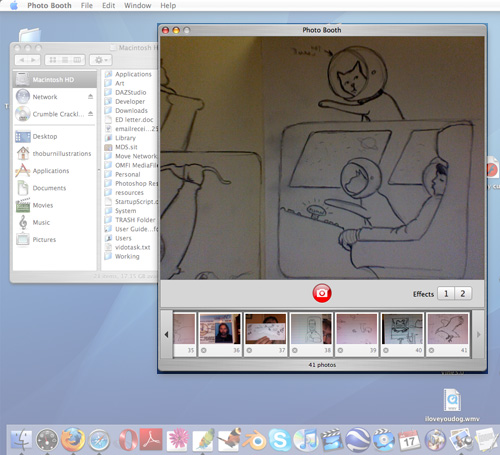The height and width of the screenshot is (455, 500).
Task: Delete photo 38 using its x icon
Action: [x=295, y=350]
